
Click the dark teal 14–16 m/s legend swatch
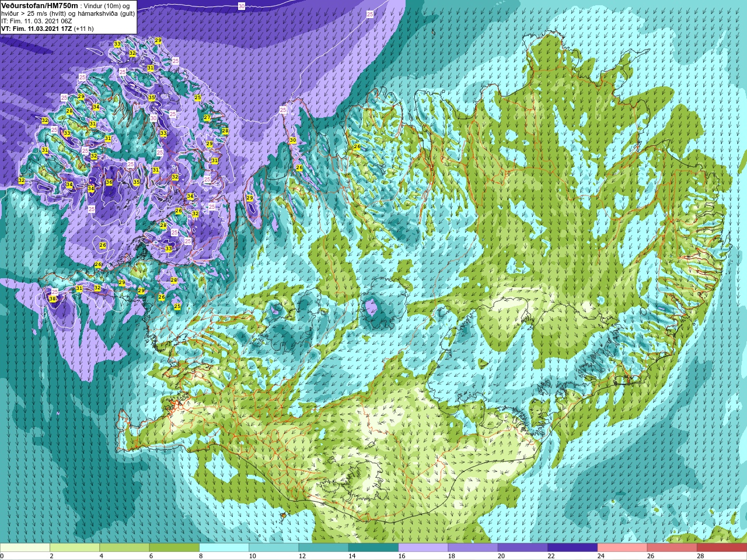(373, 548)
